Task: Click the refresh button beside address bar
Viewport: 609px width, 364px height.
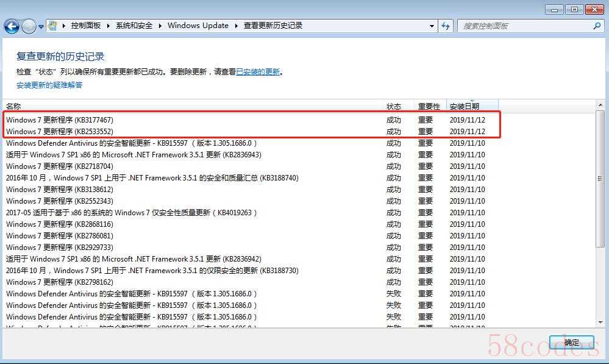Action: coord(446,26)
